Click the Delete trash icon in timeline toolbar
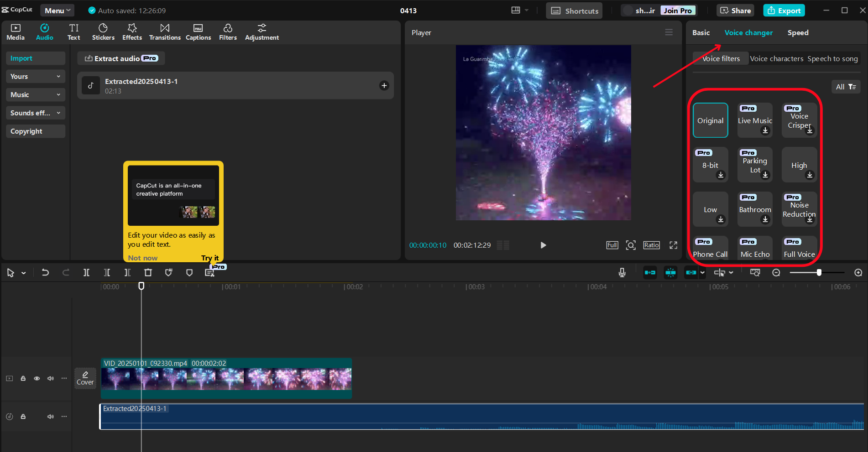This screenshot has height=452, width=868. point(148,272)
